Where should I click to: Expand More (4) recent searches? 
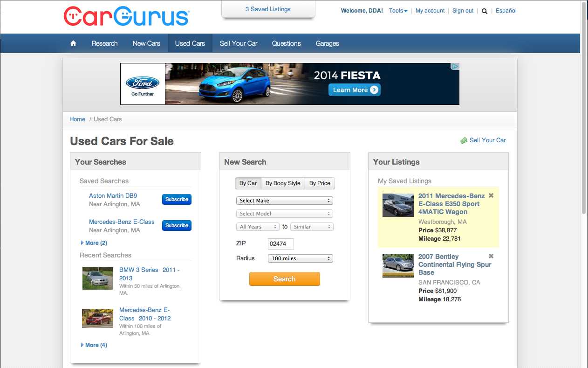click(x=94, y=345)
